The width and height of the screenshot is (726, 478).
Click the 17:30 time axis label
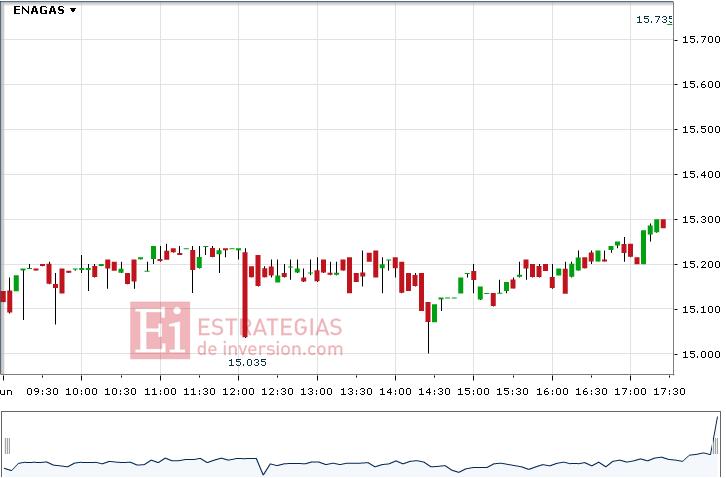click(x=669, y=391)
